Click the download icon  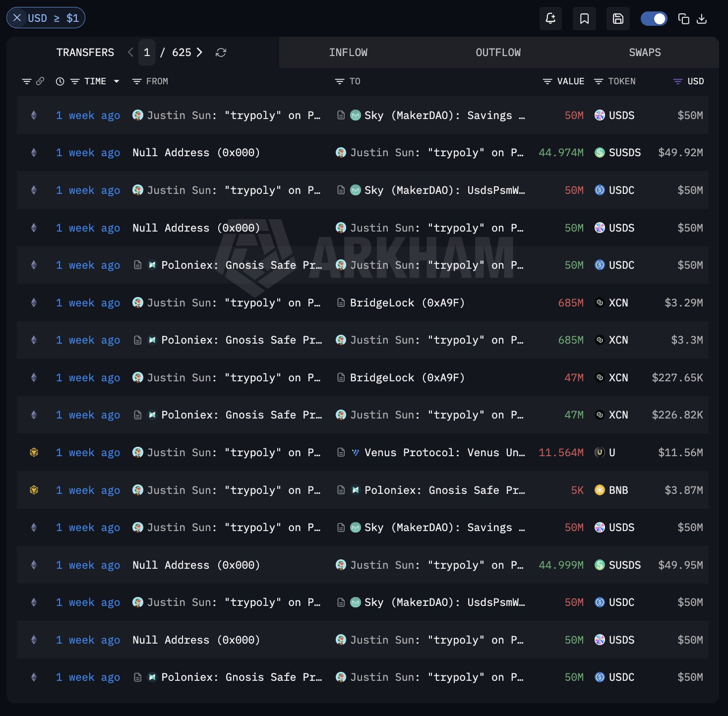(x=702, y=19)
